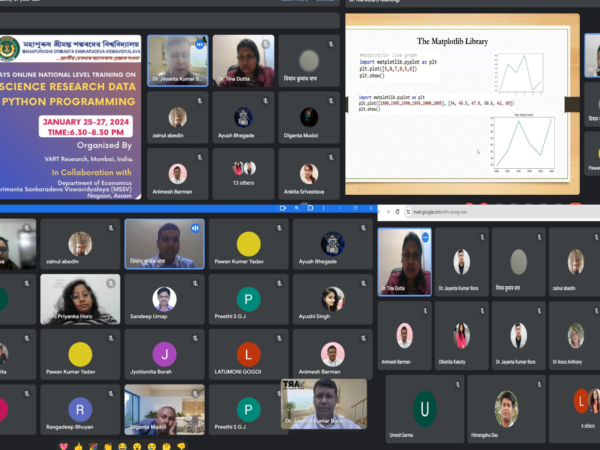Select Ayush Bhegade tile in top-left meeting

click(243, 117)
